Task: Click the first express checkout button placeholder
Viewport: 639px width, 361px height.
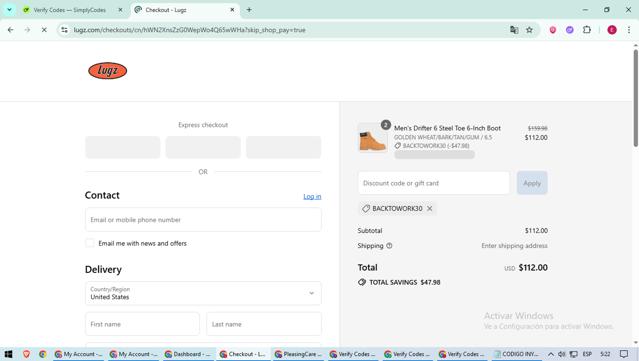Action: pyautogui.click(x=123, y=147)
